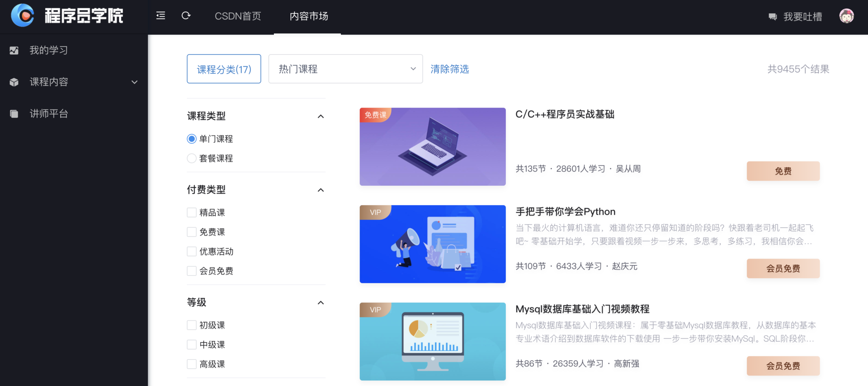Image resolution: width=868 pixels, height=386 pixels.
Task: Click the 共86节 · 26359人学习 · 高新强 text
Action: tap(577, 363)
